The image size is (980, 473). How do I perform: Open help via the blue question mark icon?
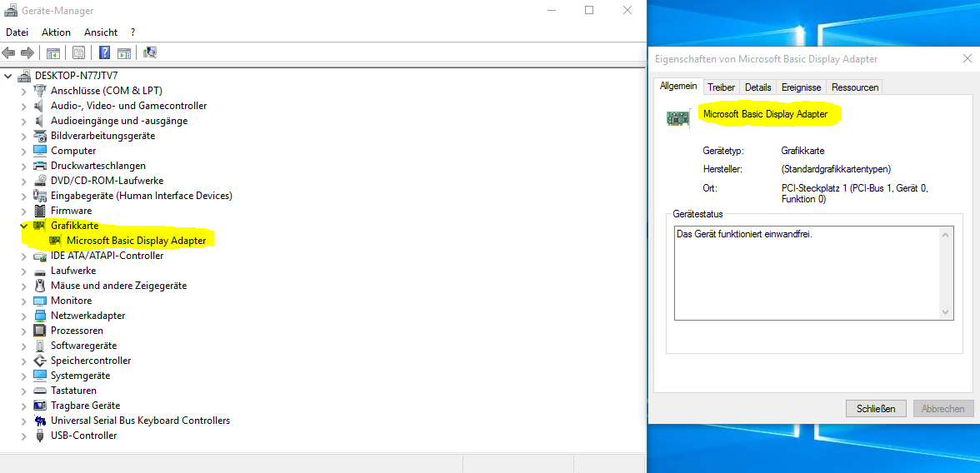[x=105, y=52]
